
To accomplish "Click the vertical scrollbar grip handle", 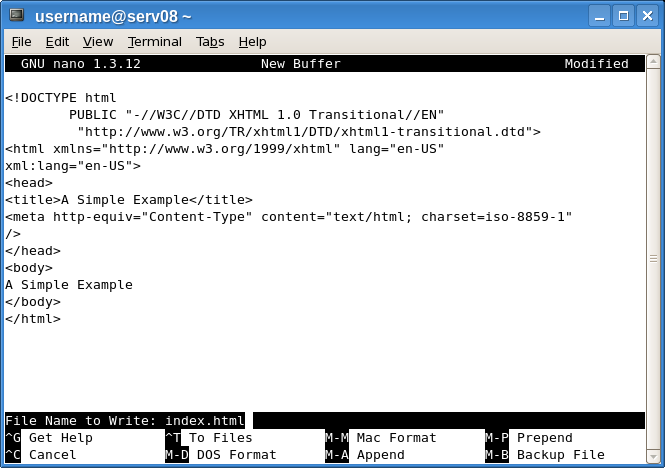I will [x=654, y=259].
